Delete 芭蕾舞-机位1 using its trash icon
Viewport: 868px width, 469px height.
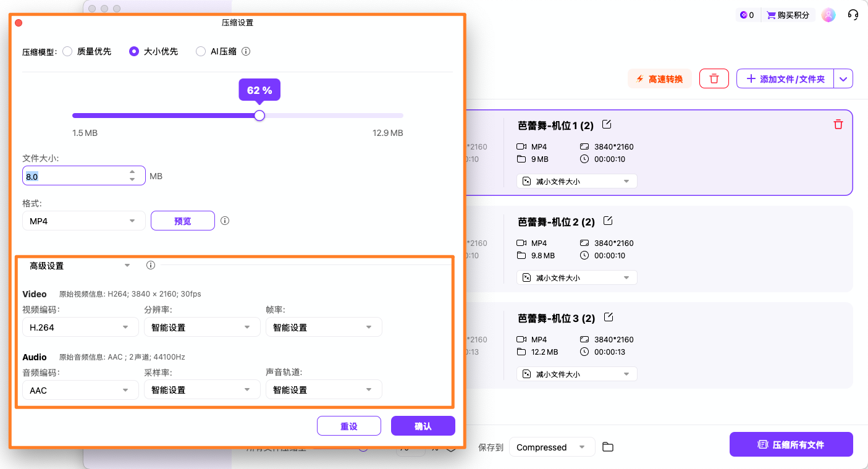(838, 124)
